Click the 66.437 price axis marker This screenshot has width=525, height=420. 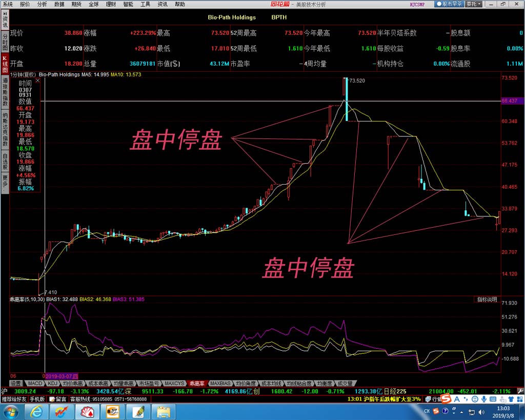[x=512, y=101]
